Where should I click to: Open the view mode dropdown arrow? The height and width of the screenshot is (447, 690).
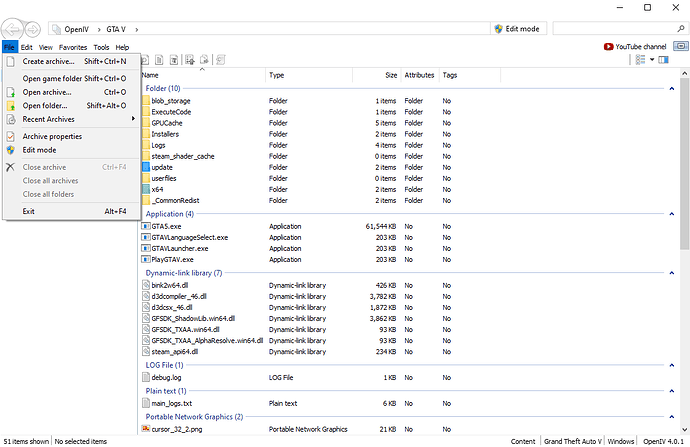pos(652,59)
